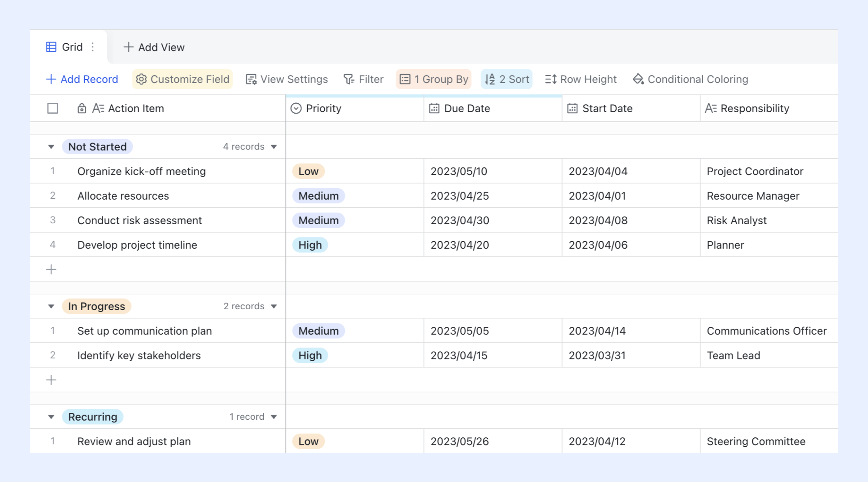
Task: Select the Recurring group tag
Action: (x=92, y=417)
